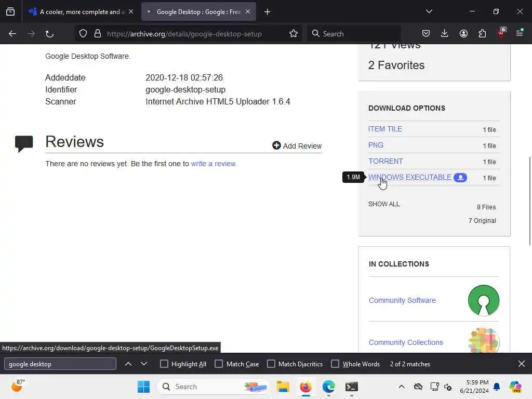The image size is (532, 399).
Task: Close the 'A cooler, more complete' tab
Action: pos(131,12)
